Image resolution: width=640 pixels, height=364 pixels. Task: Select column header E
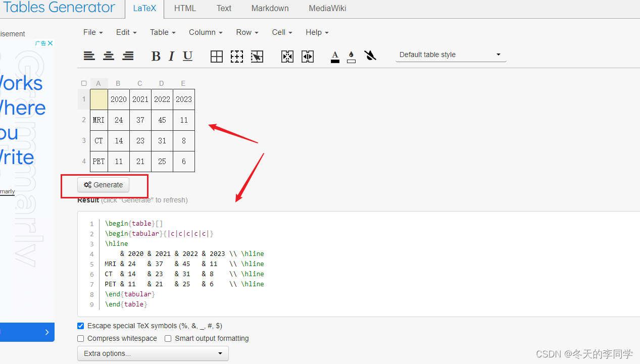[x=183, y=83]
